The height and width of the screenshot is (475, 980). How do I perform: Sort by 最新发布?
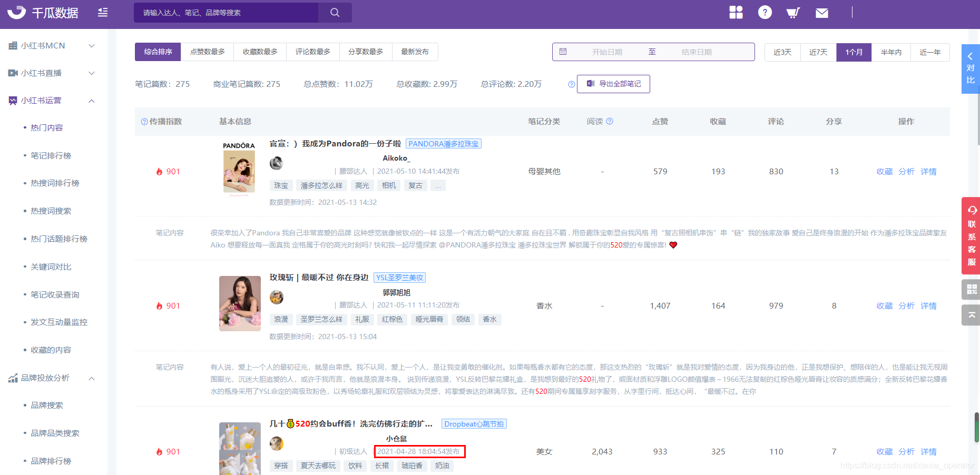point(415,52)
